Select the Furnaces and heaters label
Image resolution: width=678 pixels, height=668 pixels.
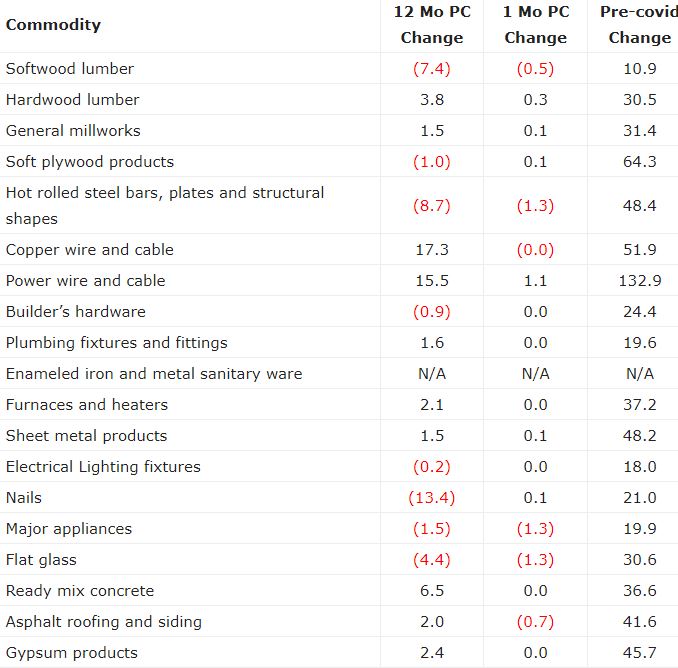[87, 405]
